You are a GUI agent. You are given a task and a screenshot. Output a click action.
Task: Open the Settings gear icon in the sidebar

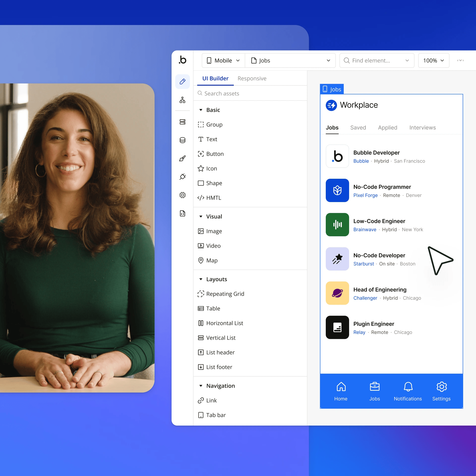pos(182,195)
